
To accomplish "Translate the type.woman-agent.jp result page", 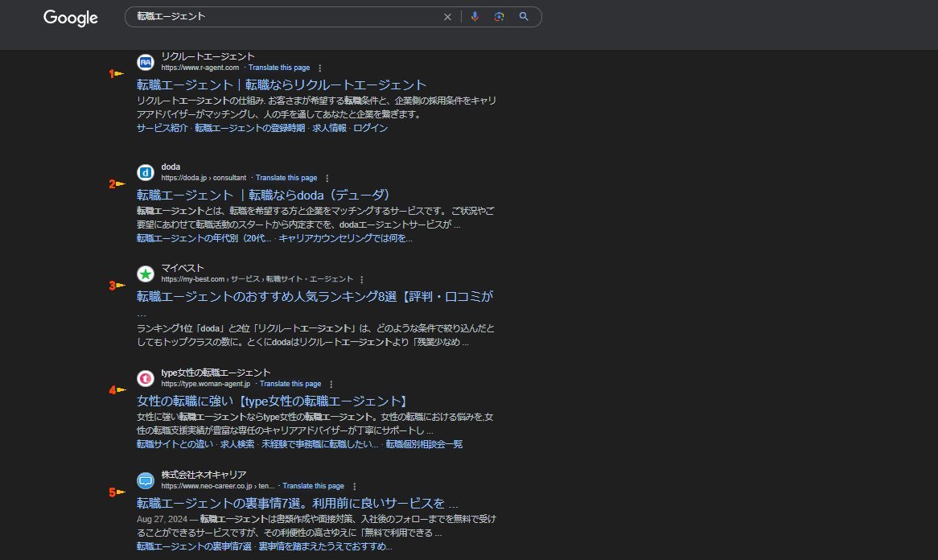I will pyautogui.click(x=290, y=384).
